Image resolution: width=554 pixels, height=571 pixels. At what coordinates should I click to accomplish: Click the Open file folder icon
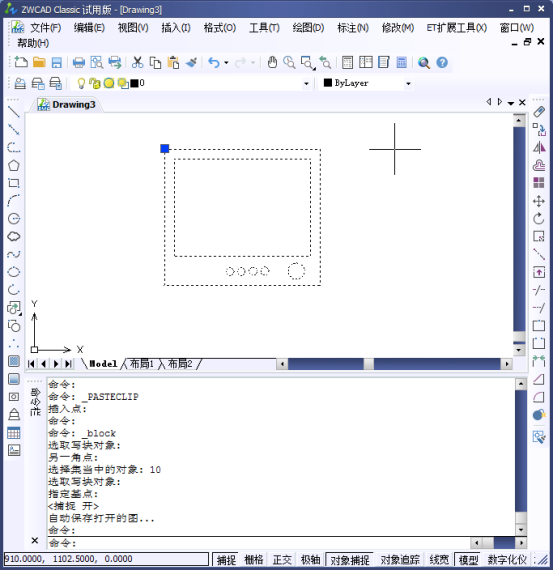[x=39, y=62]
